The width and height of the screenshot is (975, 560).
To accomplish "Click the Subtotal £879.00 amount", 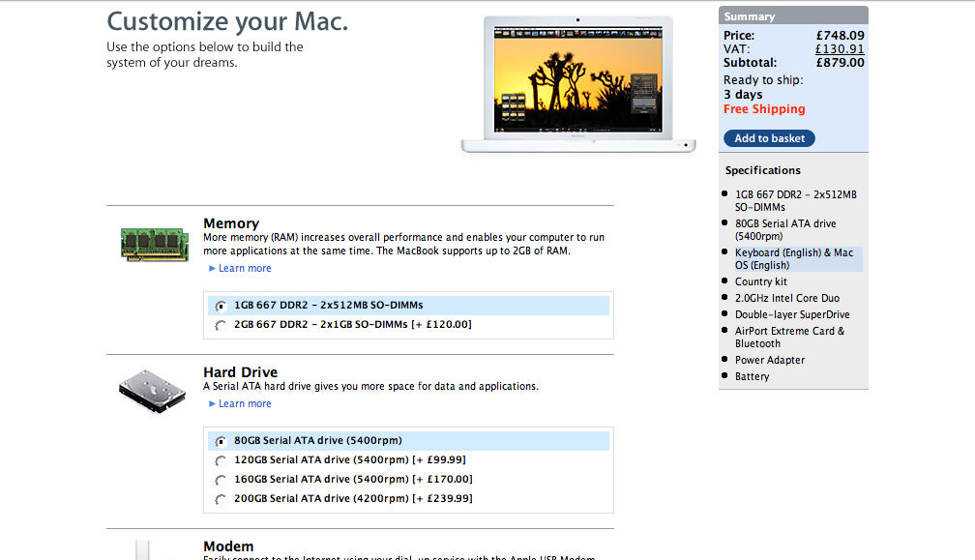I will (x=840, y=63).
